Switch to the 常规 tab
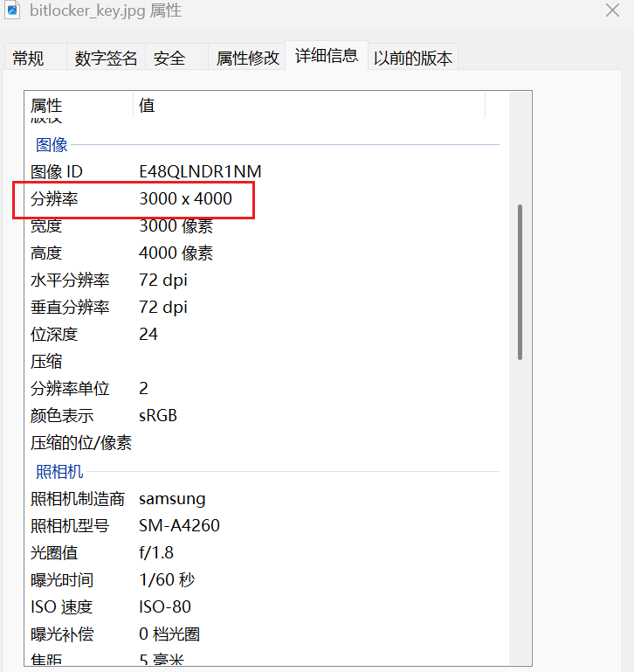Image resolution: width=634 pixels, height=672 pixels. coord(28,59)
